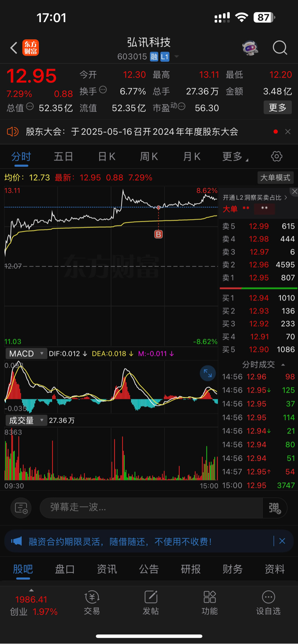This screenshot has height=644, width=298.
Task: Open the 股东大会 announcement notice
Action: 132,132
